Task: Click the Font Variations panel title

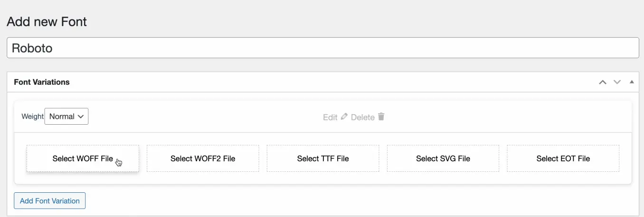Action: [x=42, y=82]
